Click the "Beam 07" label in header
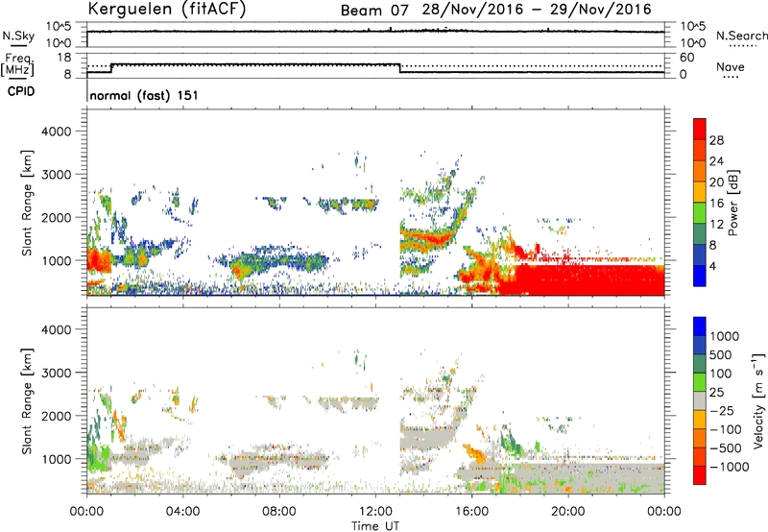Image resolution: width=768 pixels, height=532 pixels. click(374, 10)
